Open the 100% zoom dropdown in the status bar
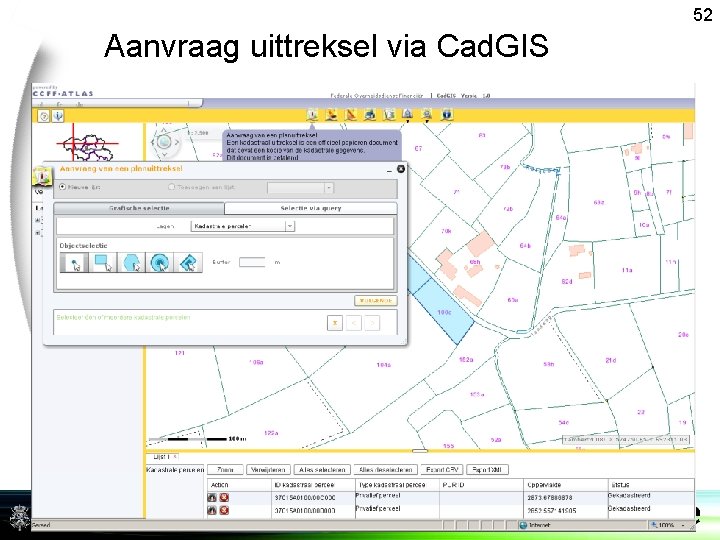 [684, 525]
